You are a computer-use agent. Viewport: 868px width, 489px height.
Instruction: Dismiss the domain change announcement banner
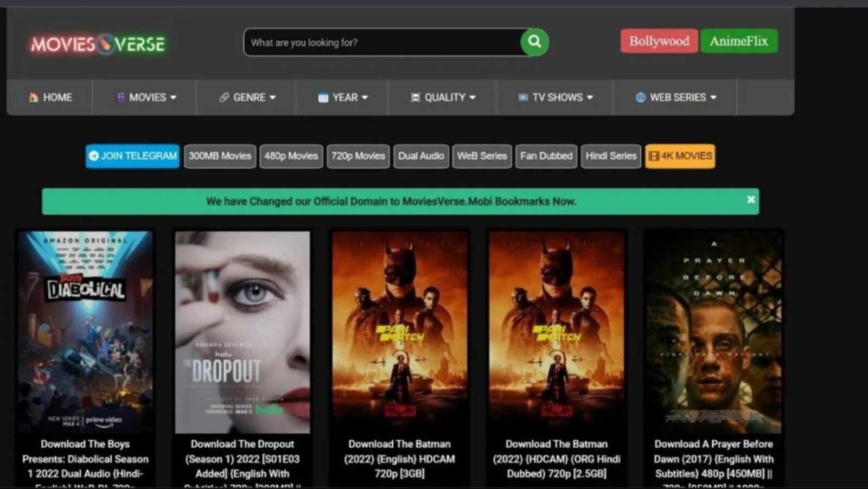click(x=751, y=200)
